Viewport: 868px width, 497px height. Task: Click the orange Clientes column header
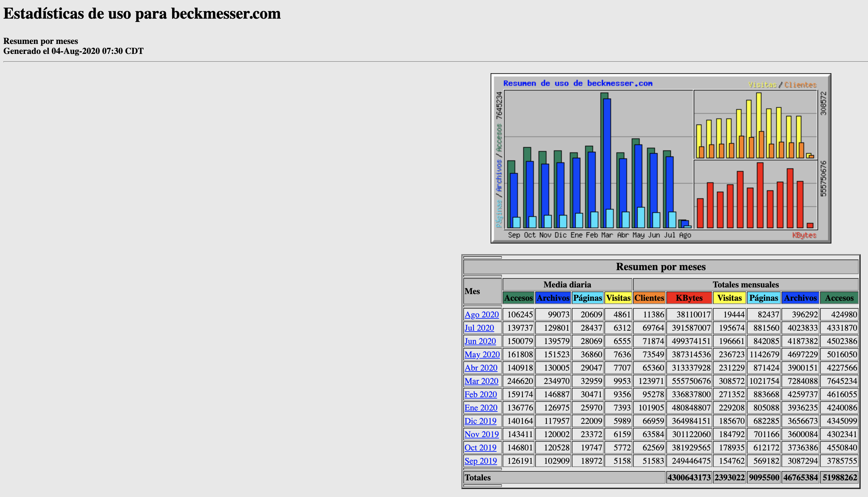(649, 298)
